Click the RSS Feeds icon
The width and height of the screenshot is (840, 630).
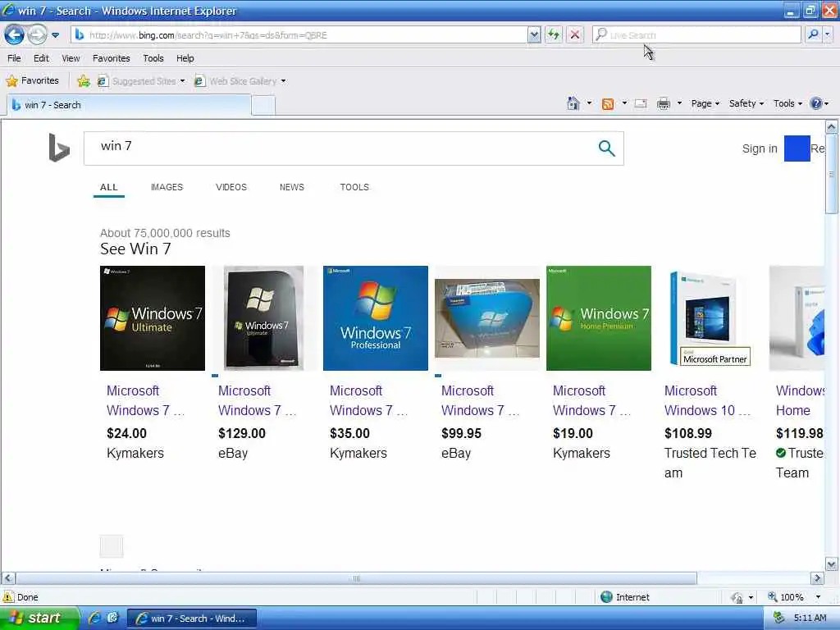pos(608,104)
